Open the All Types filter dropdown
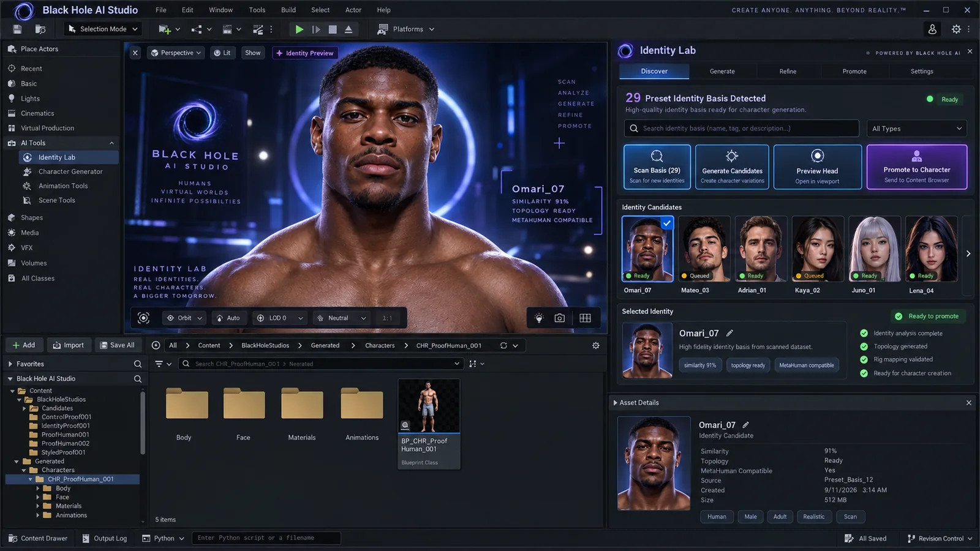Viewport: 980px width, 551px height. [917, 129]
